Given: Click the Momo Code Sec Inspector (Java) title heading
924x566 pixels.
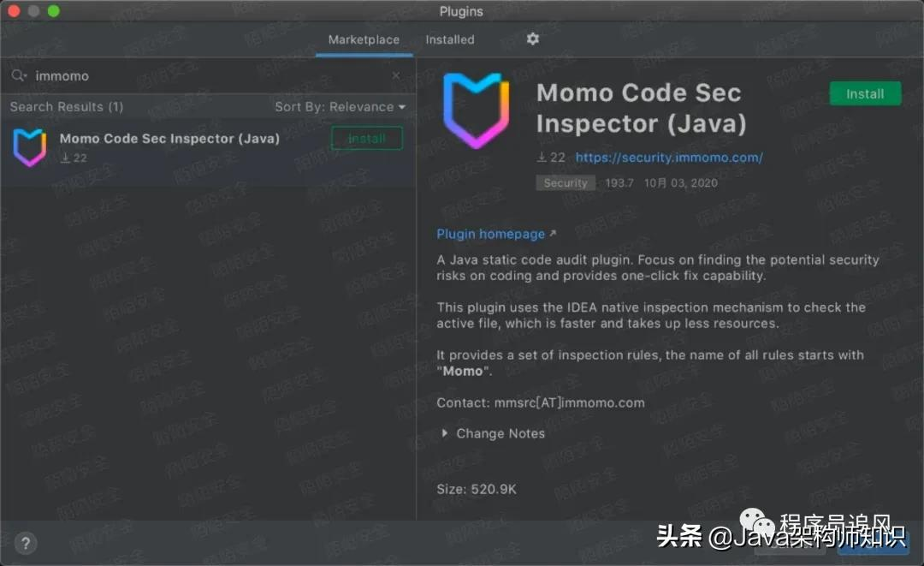Looking at the screenshot, I should click(x=641, y=108).
